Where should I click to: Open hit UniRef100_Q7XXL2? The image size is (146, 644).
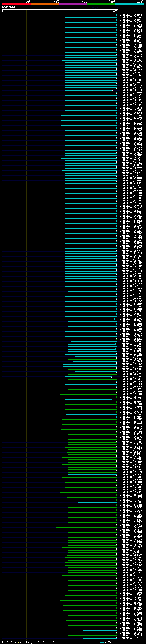pos(131,628)
